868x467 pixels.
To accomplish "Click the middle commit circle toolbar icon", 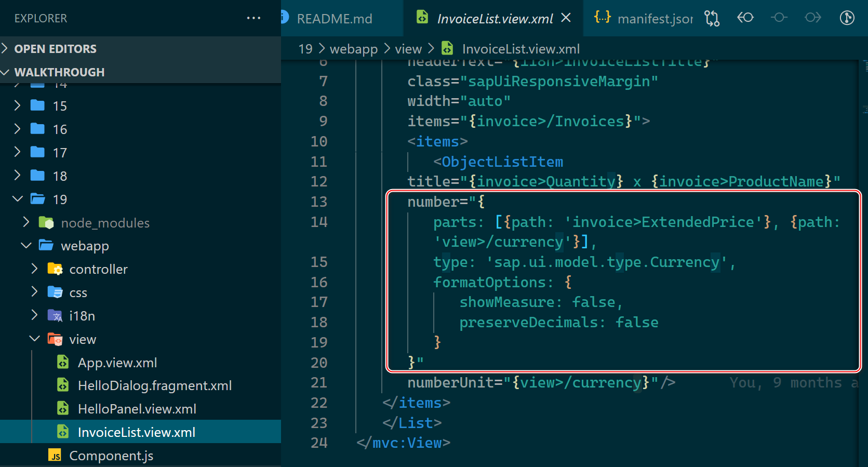I will tap(779, 18).
